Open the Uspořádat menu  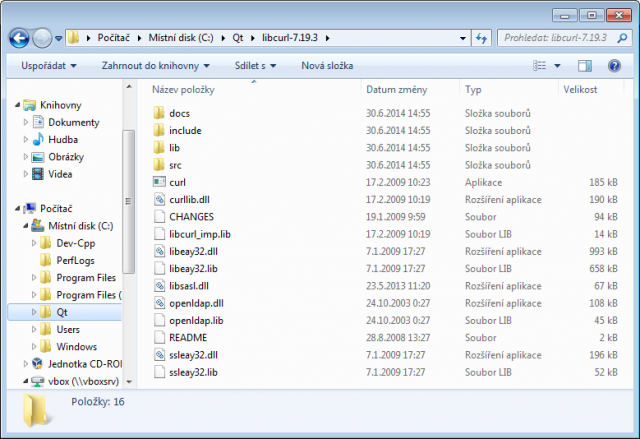point(49,66)
